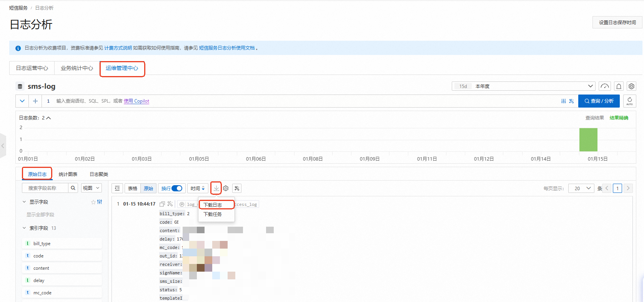Open the per-page count dropdown showing 20
Image resolution: width=644 pixels, height=302 pixels.
click(581, 188)
